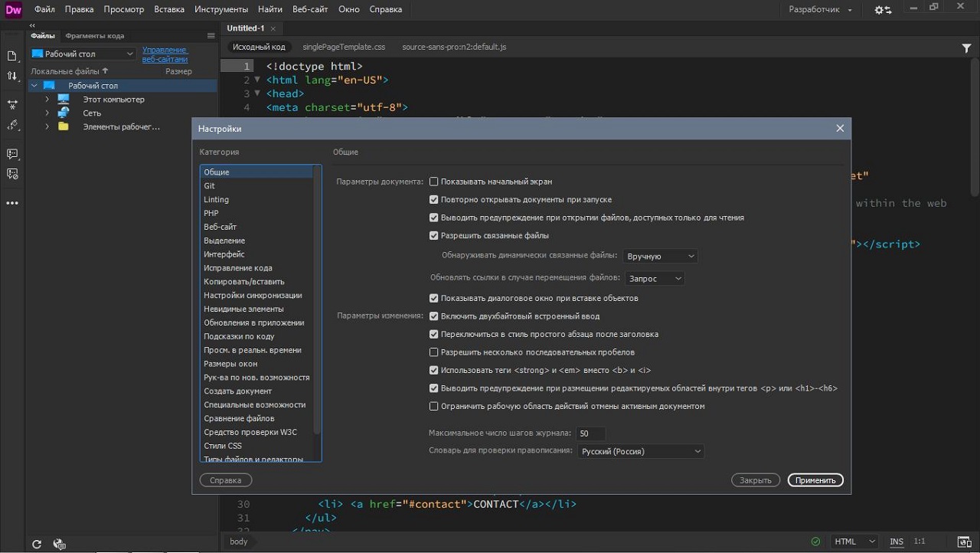The height and width of the screenshot is (553, 980).
Task: Click the filter funnel icon above the code
Action: pyautogui.click(x=966, y=47)
